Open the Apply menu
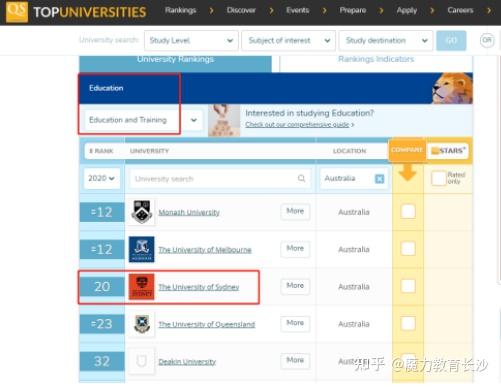501x387 pixels. click(x=407, y=10)
